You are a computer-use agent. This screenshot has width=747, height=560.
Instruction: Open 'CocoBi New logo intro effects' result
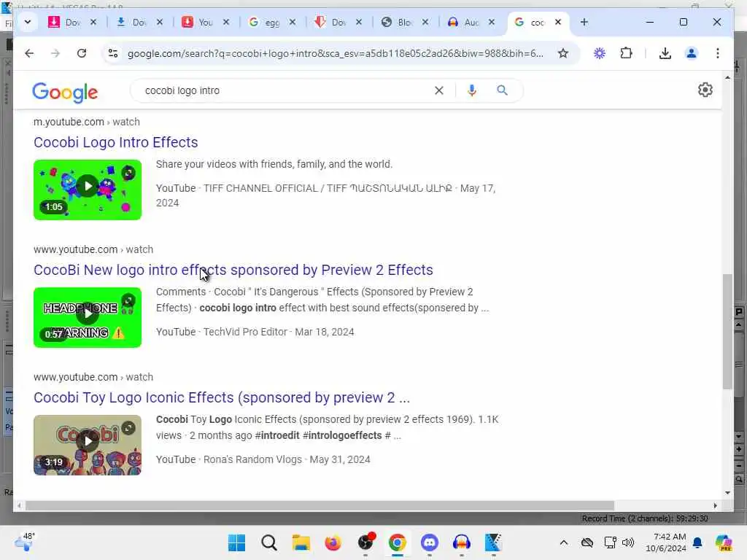(x=233, y=270)
